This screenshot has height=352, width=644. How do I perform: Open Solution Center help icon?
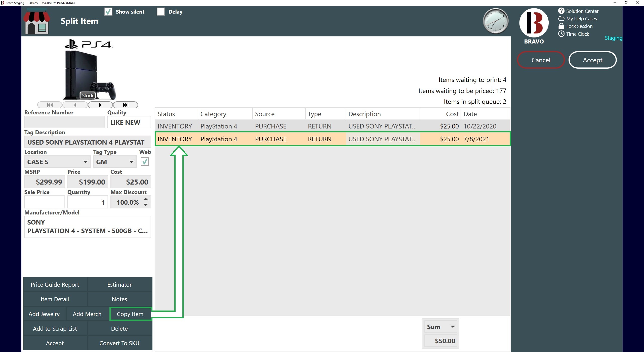tap(561, 11)
